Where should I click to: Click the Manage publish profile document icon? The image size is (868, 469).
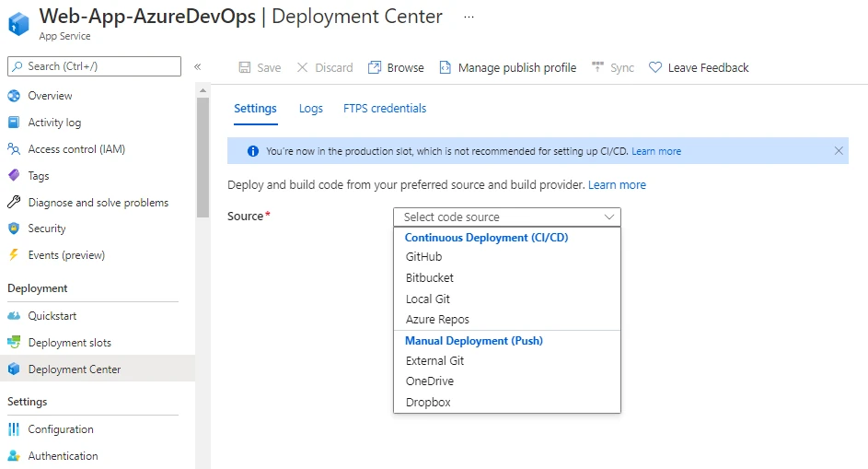pos(446,67)
